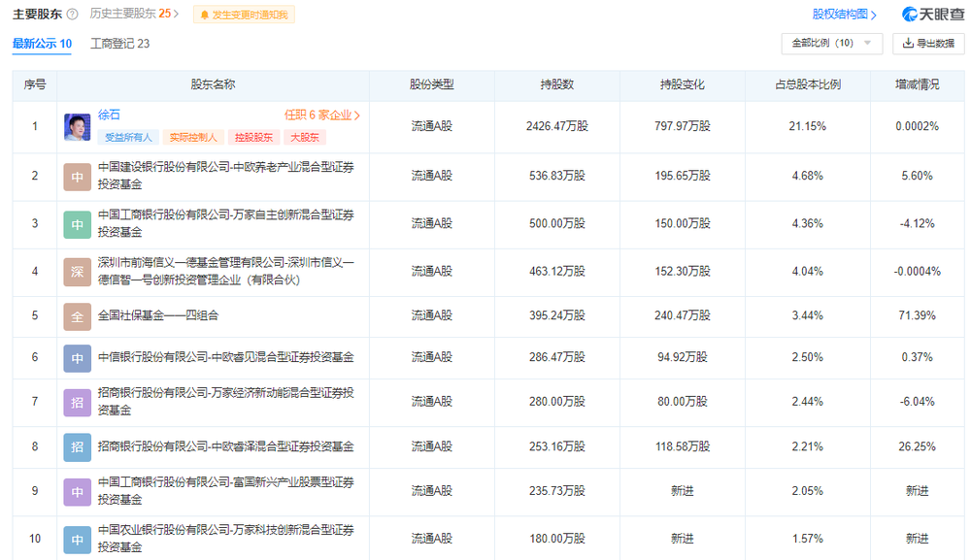Open shareholder name 徐石 link
The image size is (971, 560).
tap(109, 115)
